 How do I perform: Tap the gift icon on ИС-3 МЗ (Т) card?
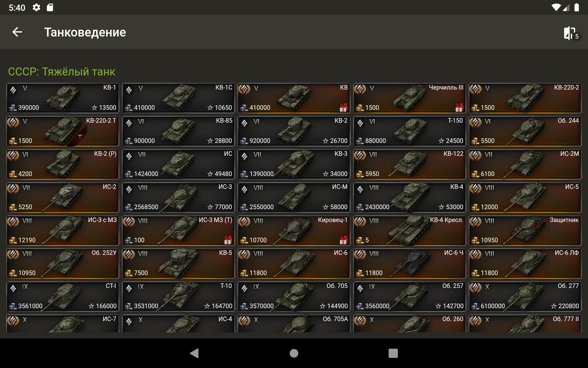tap(228, 240)
